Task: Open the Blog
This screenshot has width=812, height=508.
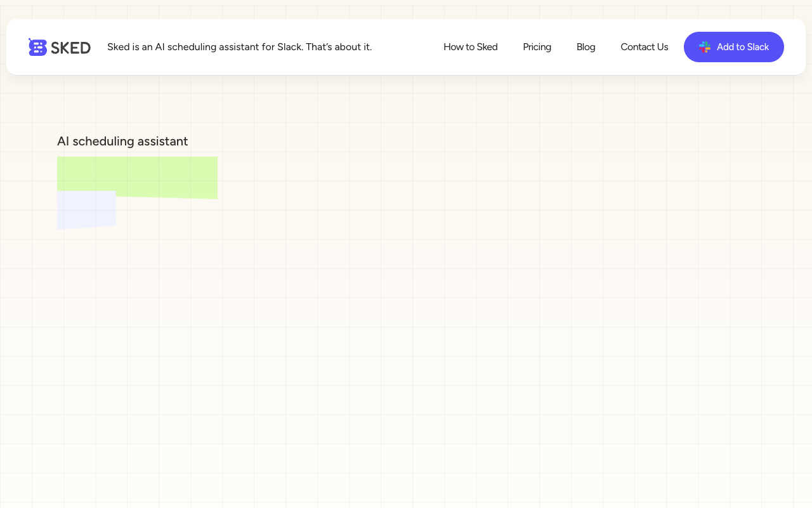Action: (586, 47)
